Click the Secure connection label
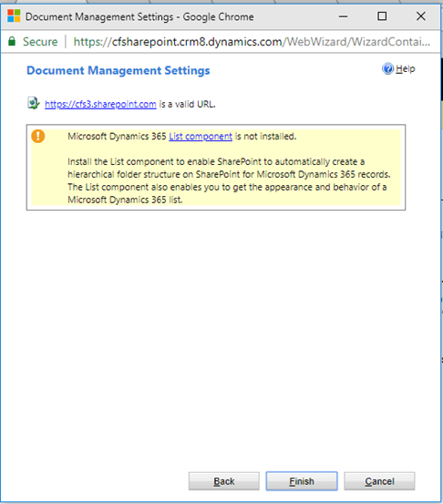Viewport: 443px width, 504px height. point(40,42)
